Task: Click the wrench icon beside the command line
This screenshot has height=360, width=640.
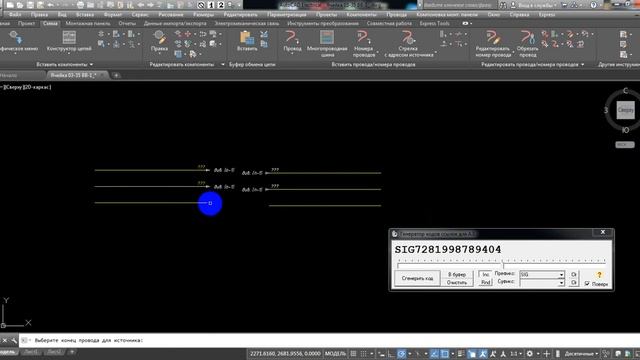Action: point(14,340)
